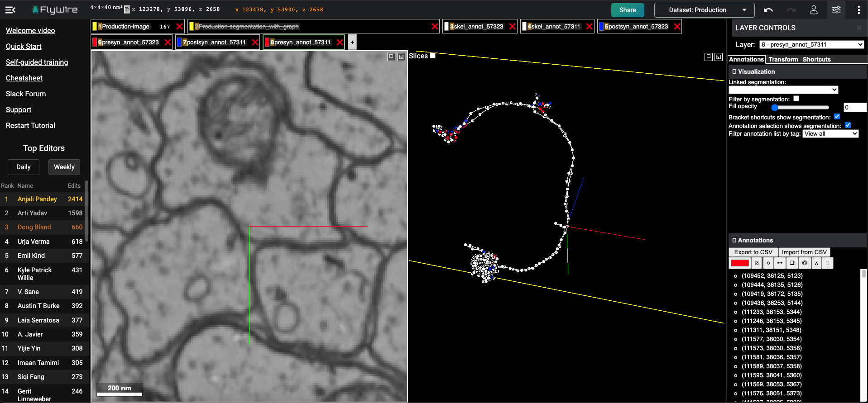Switch to the Transform tab
Image resolution: width=868 pixels, height=403 pixels.
(783, 60)
